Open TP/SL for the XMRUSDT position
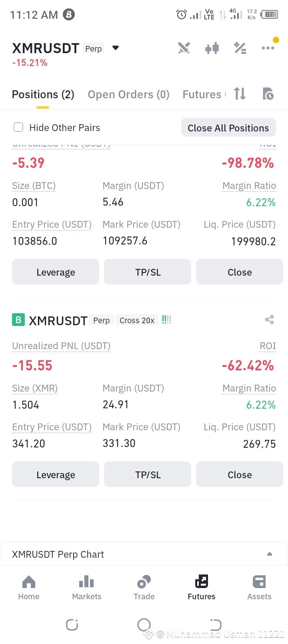Viewport: 288px width, 644px height. (148, 475)
